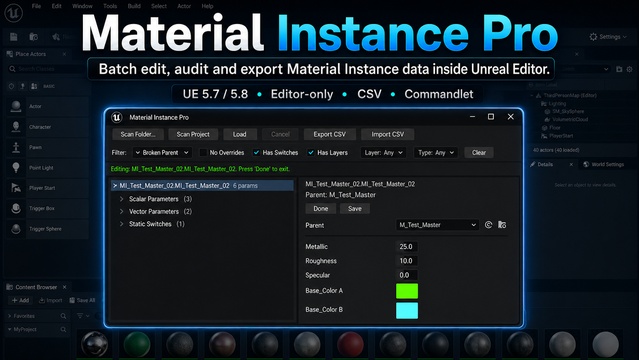
Task: Select the Point Light icon in Place Actors
Action: click(16, 168)
